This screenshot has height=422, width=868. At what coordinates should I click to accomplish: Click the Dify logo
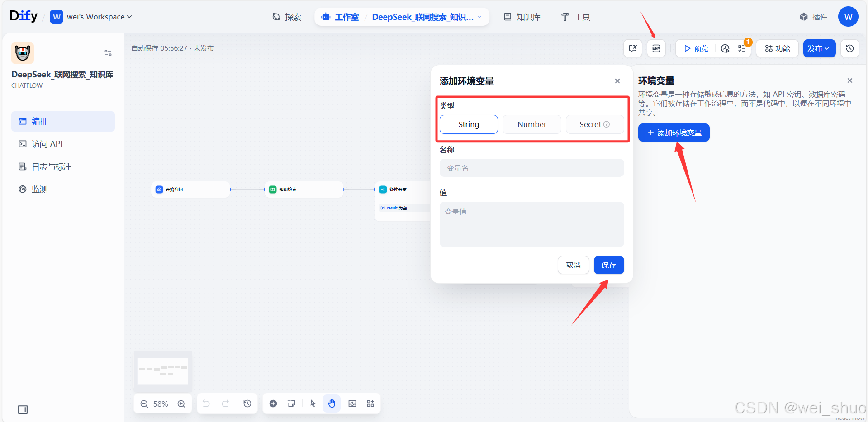[x=24, y=16]
